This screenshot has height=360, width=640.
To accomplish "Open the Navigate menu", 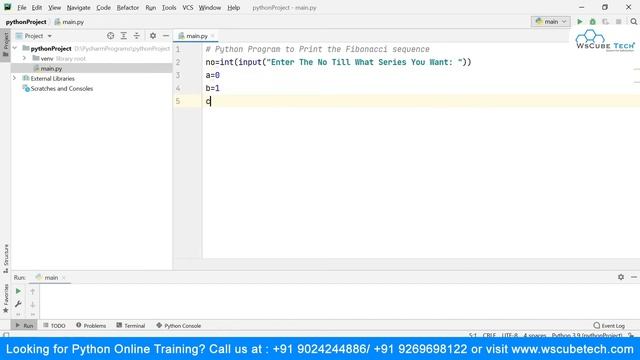I will (x=78, y=8).
